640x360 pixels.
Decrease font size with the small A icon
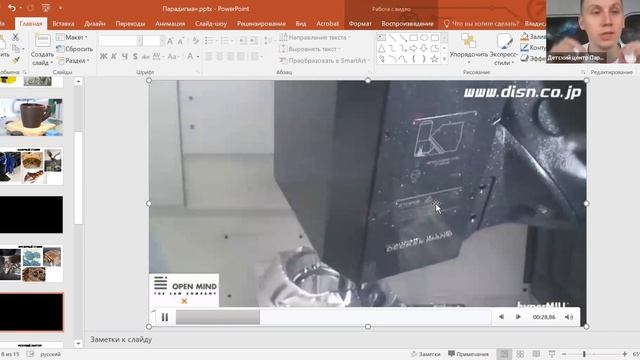tap(181, 40)
